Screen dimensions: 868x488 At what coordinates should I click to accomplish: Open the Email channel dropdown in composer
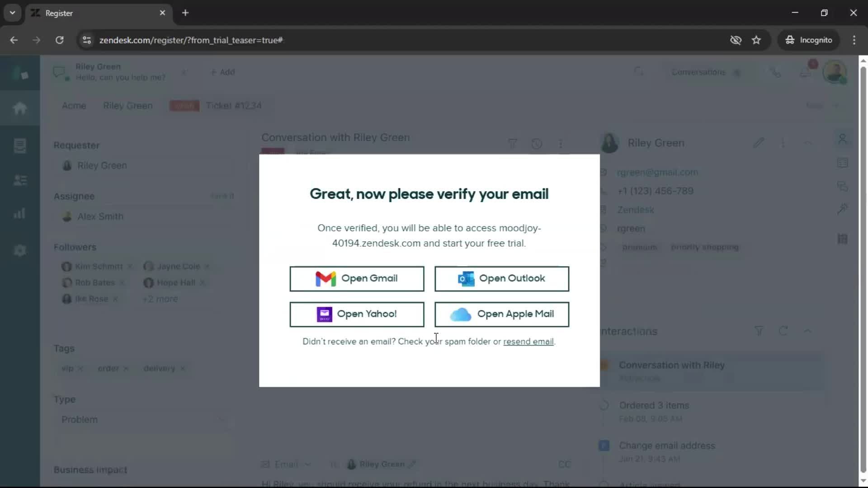pos(286,465)
